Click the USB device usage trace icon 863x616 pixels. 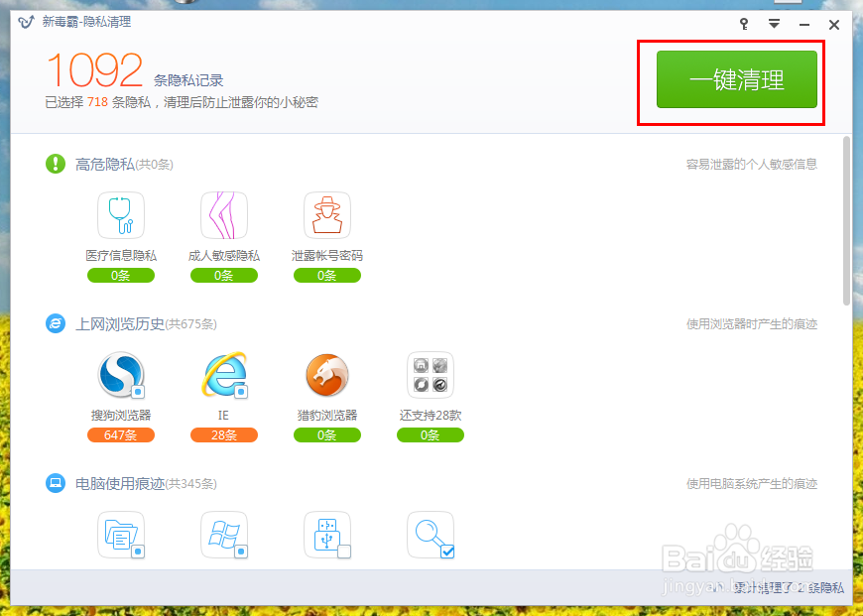click(x=326, y=536)
